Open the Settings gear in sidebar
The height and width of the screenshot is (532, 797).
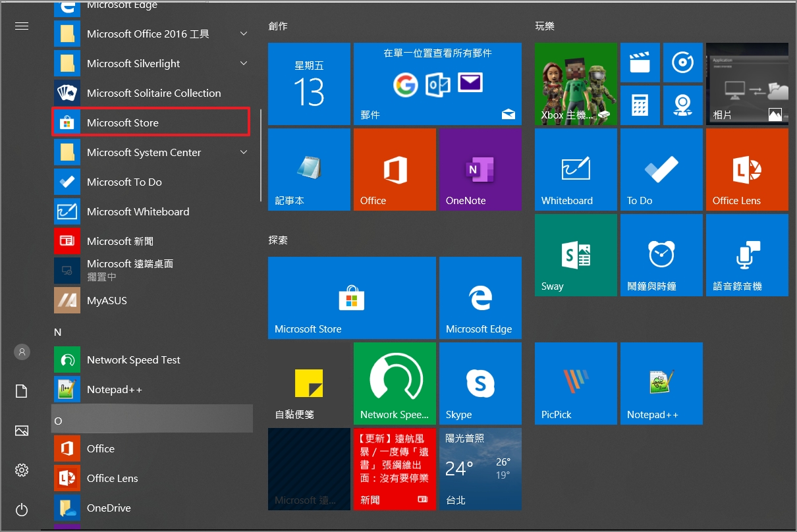pyautogui.click(x=22, y=470)
